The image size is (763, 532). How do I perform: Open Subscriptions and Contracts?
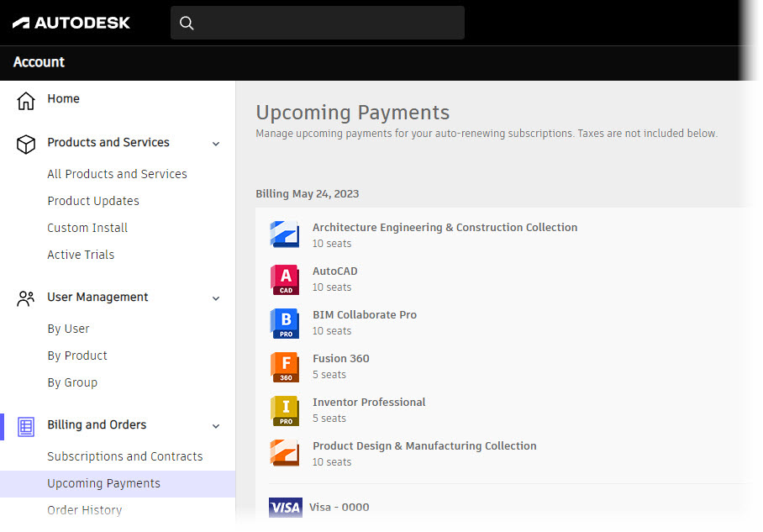point(124,456)
